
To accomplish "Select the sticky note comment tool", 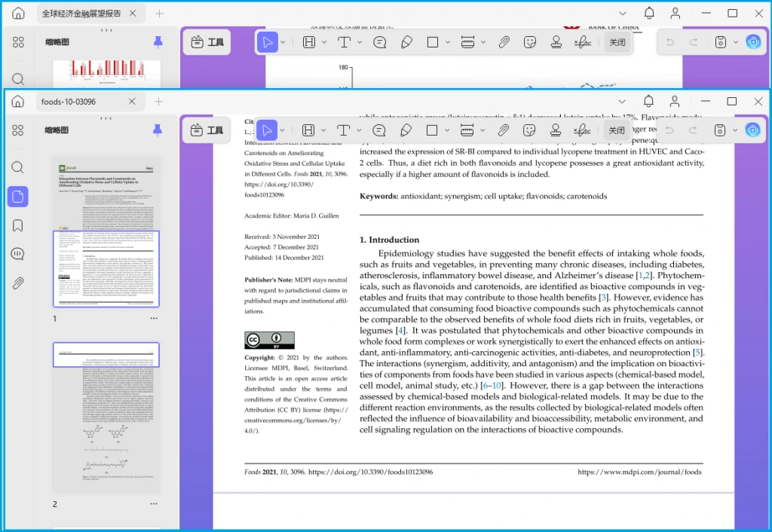I will tap(379, 130).
